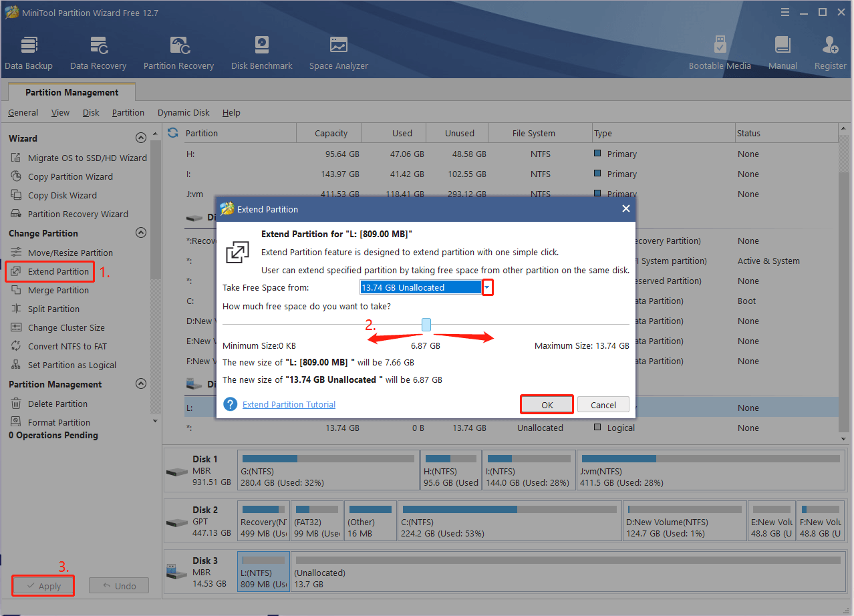The width and height of the screenshot is (854, 616).
Task: Click the sidebar scroll-down arrow
Action: 155,422
